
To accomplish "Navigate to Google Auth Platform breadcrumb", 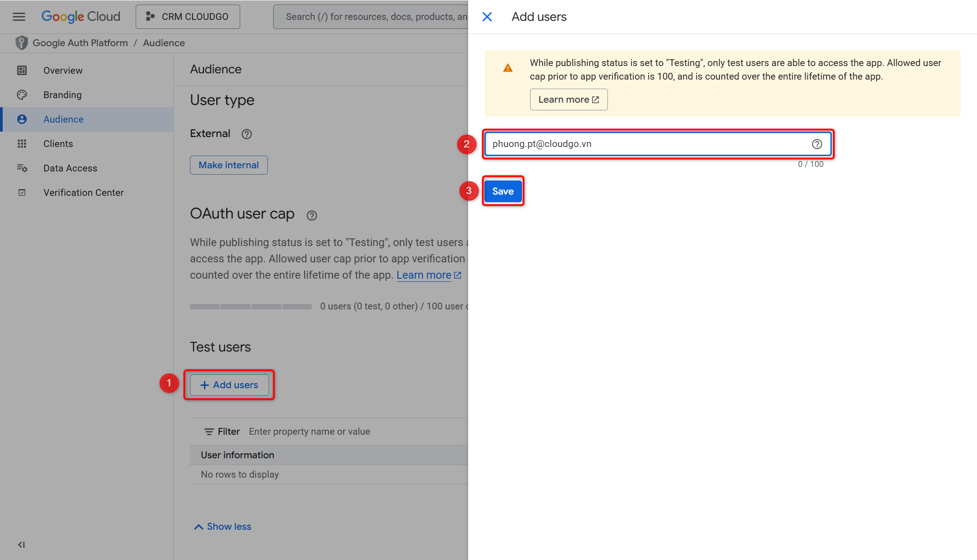I will (80, 43).
